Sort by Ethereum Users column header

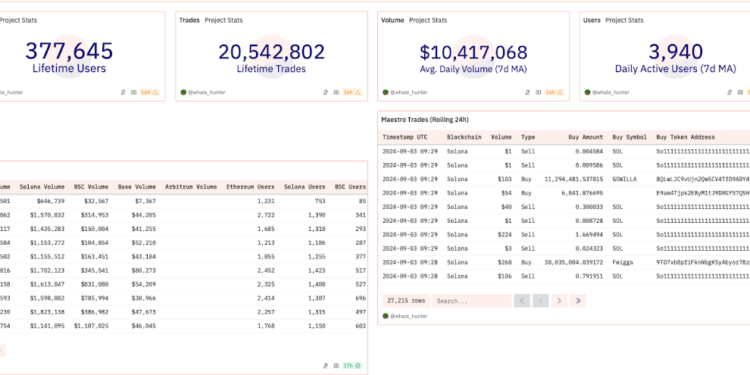(251, 187)
